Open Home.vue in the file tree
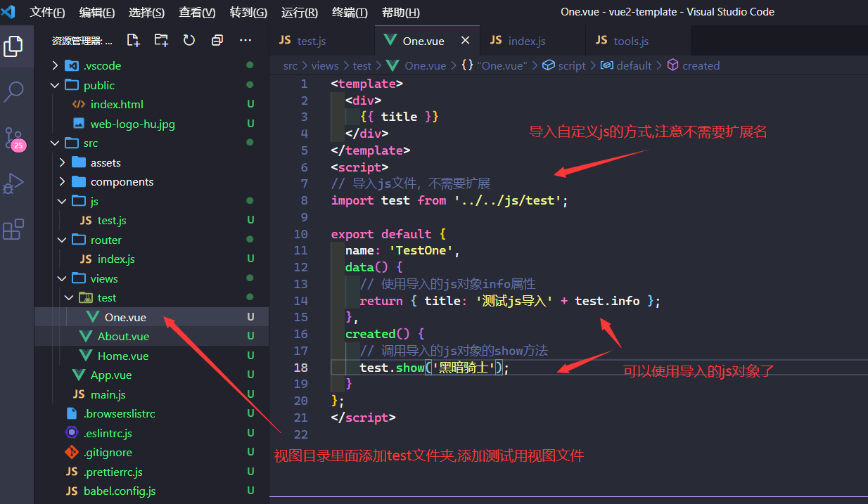 pyautogui.click(x=123, y=356)
